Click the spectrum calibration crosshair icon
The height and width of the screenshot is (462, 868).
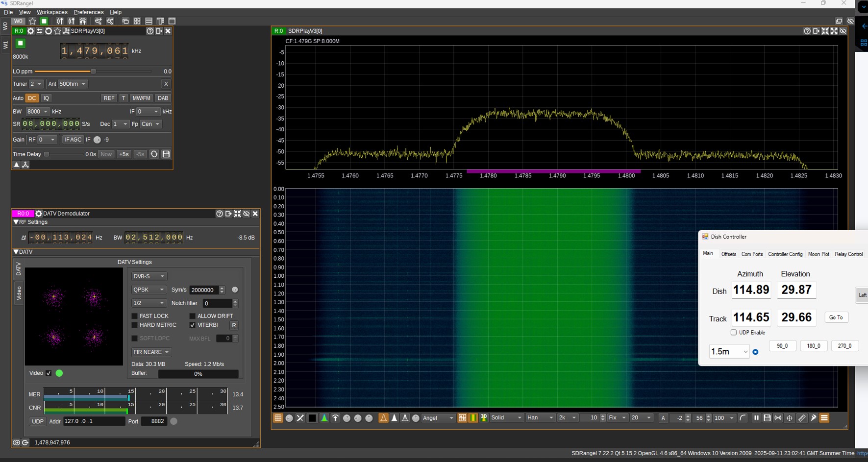[790, 418]
